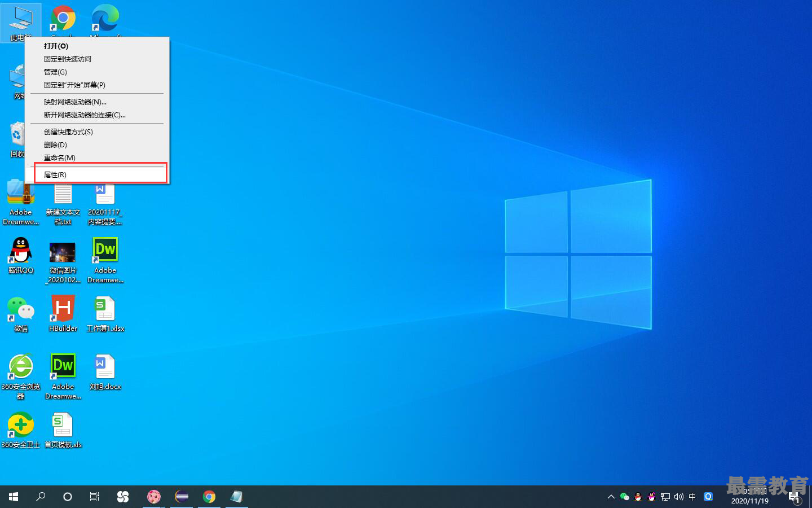This screenshot has width=812, height=508.
Task: Select Dreamweaver shortcut above 工作簿1.xlsx
Action: click(x=105, y=260)
